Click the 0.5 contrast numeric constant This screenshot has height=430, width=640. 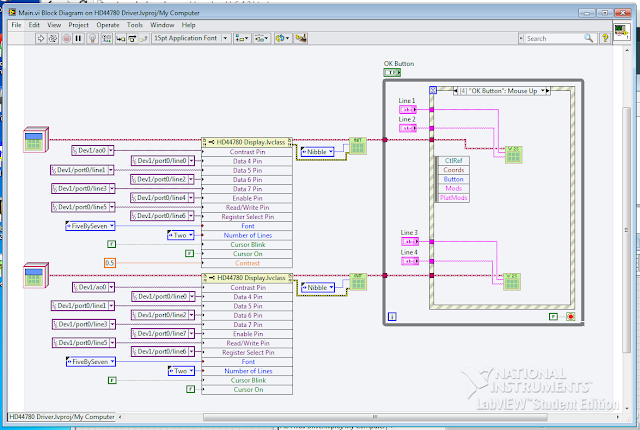[110, 263]
